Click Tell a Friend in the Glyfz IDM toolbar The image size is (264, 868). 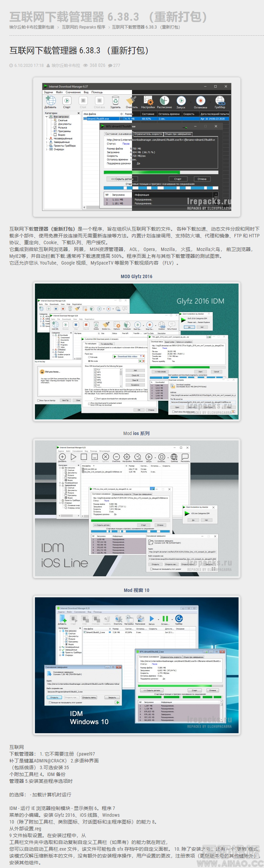[x=172, y=325]
